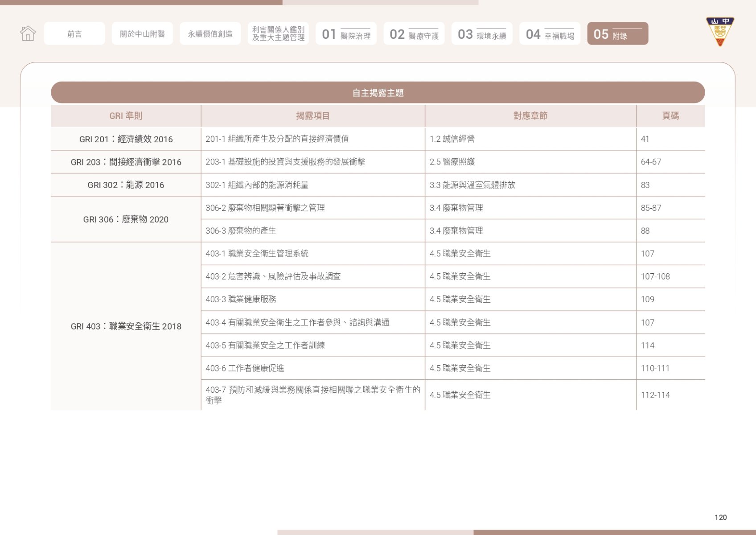The height and width of the screenshot is (535, 756).
Task: Click 403-3 職業健康服務
Action: [241, 300]
